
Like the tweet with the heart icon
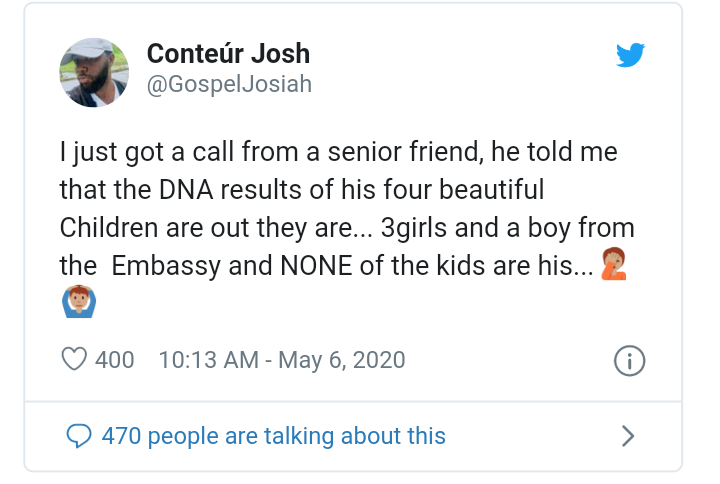(x=76, y=359)
